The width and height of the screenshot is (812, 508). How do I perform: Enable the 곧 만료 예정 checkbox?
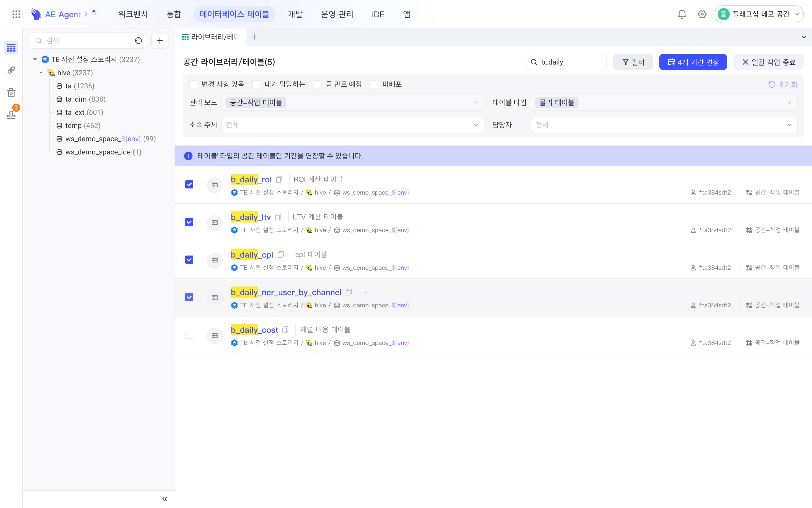click(x=318, y=84)
